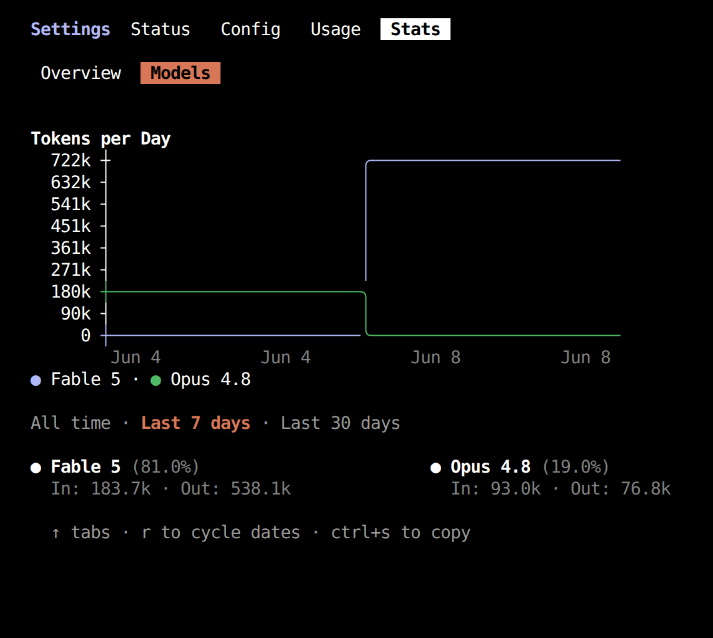Click the white bullet beside Fable 5 summary
The width and height of the screenshot is (713, 638).
pos(35,467)
